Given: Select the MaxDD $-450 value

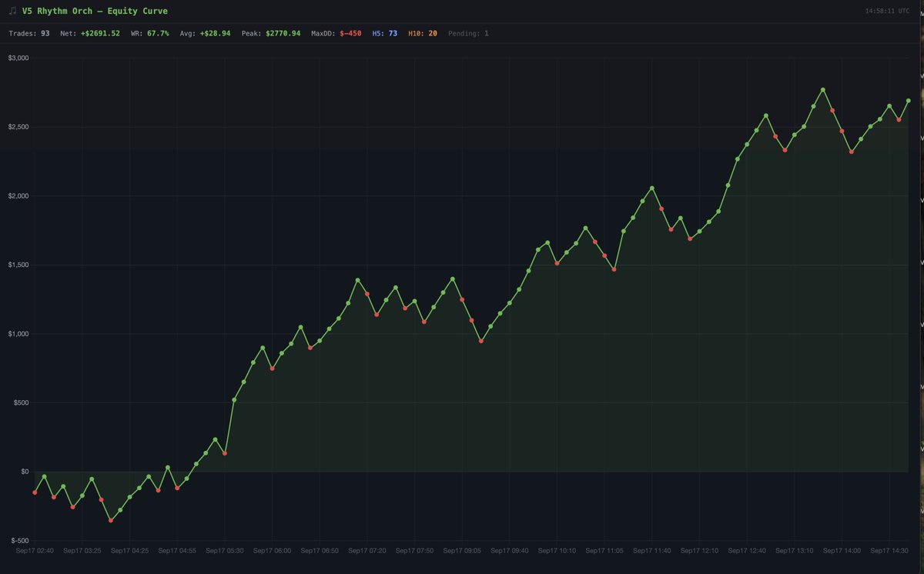Looking at the screenshot, I should (350, 33).
